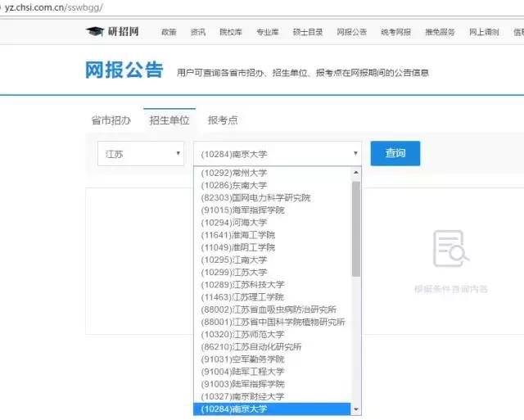Image resolution: width=524 pixels, height=420 pixels.
Task: Choose (91015)海军指挥学院 option
Action: pos(273,210)
